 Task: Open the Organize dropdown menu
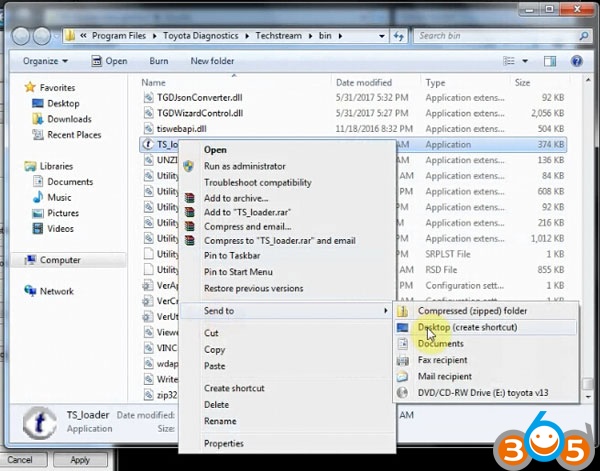point(45,61)
